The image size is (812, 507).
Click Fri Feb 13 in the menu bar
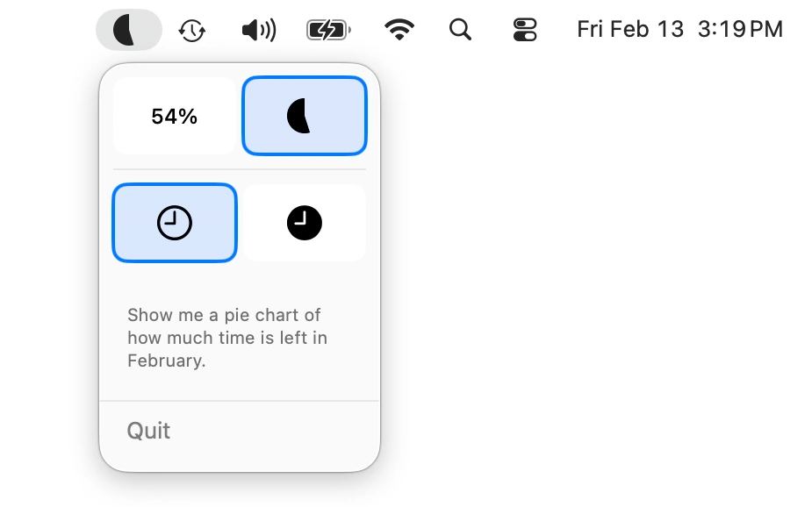629,29
